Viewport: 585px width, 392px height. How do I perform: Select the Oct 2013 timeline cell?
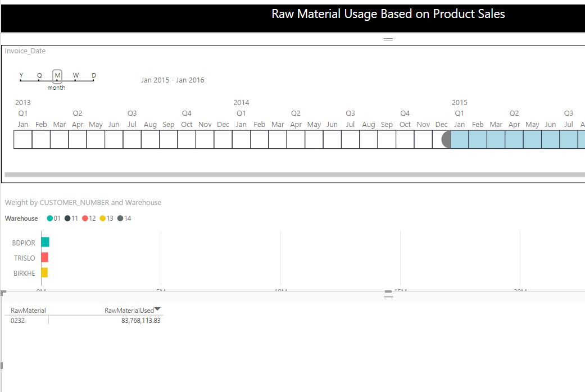[x=187, y=139]
